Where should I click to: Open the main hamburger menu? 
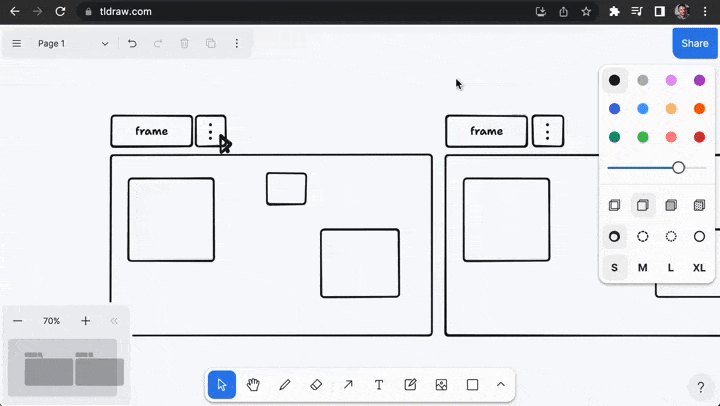pyautogui.click(x=17, y=44)
